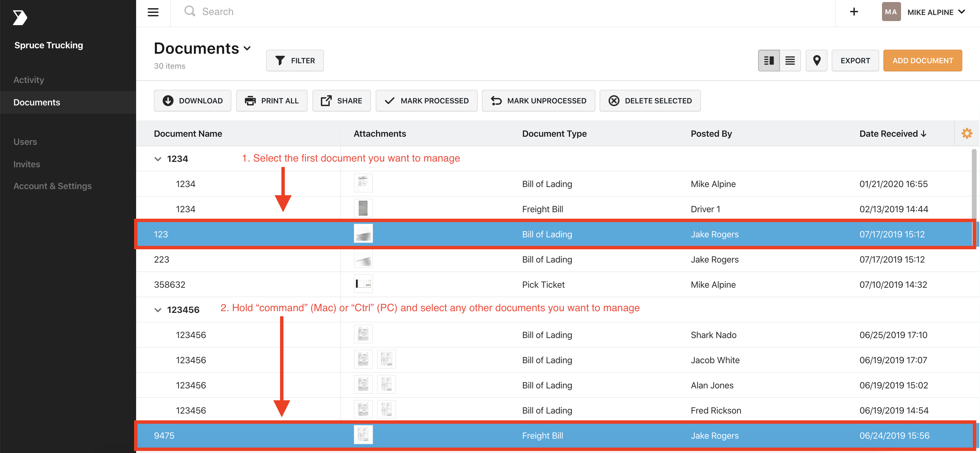
Task: Open the hamburger menu
Action: tap(153, 12)
